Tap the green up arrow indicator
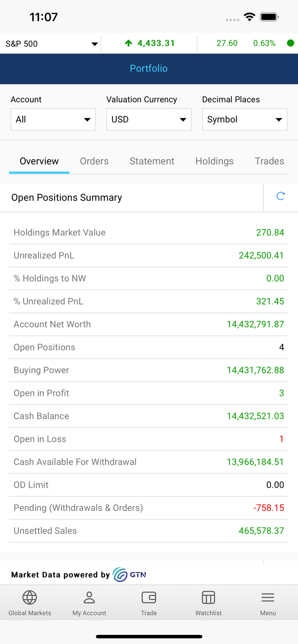298x644 pixels. (x=128, y=43)
